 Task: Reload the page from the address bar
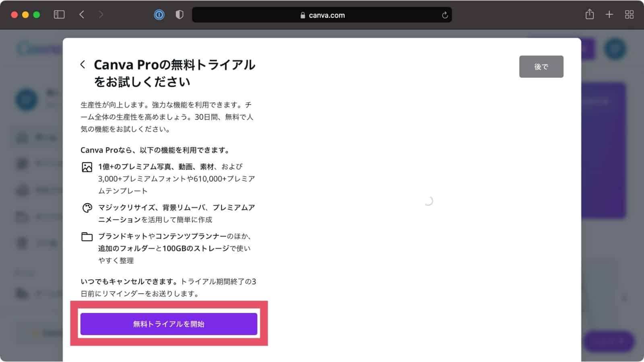click(x=445, y=15)
